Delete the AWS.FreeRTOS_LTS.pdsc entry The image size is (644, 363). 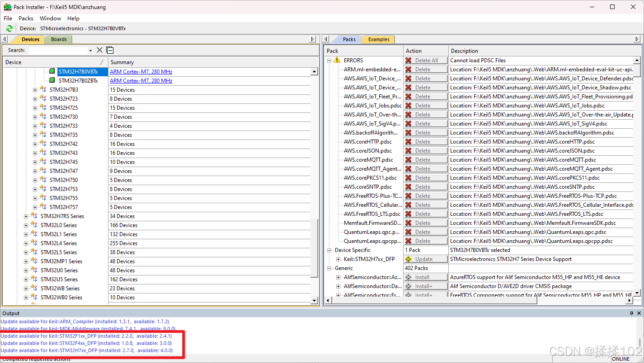tap(426, 214)
